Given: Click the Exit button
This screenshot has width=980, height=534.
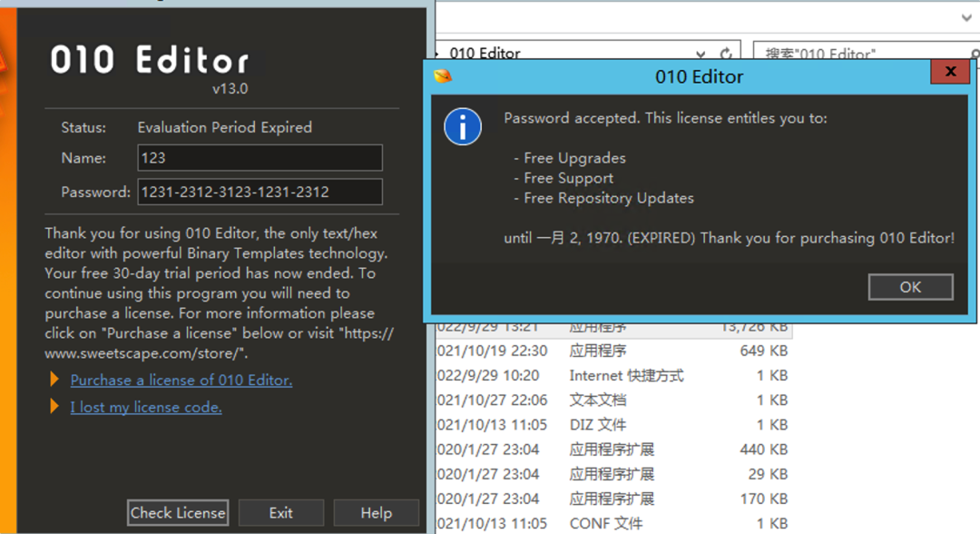Looking at the screenshot, I should [x=281, y=513].
